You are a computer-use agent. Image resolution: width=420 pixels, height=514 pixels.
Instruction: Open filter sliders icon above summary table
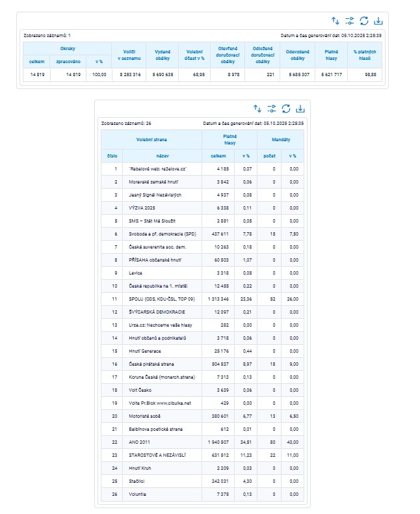click(350, 21)
